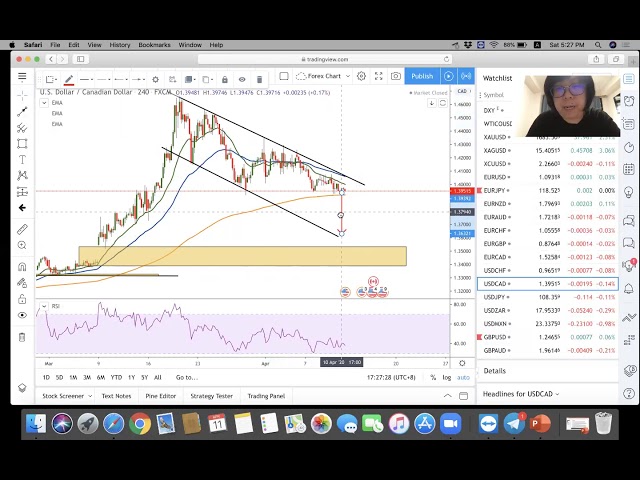Toggle auto scale on price axis
Image resolution: width=640 pixels, height=480 pixels.
[x=463, y=377]
